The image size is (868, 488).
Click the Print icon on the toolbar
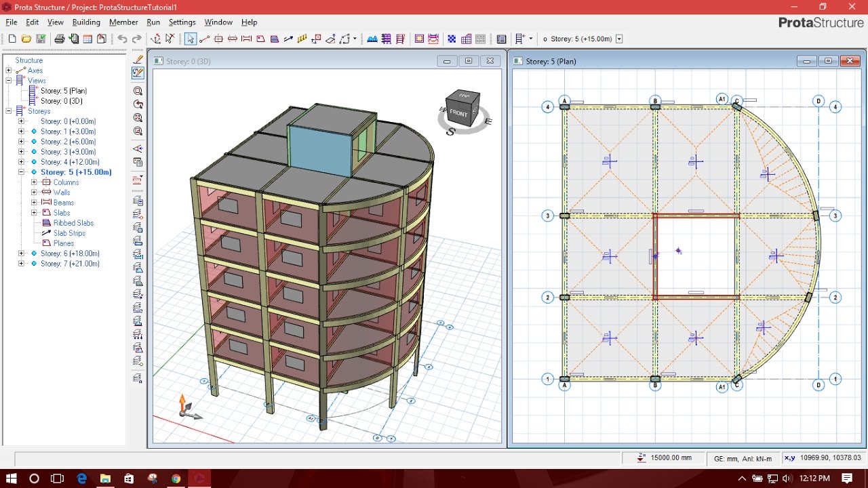point(58,39)
